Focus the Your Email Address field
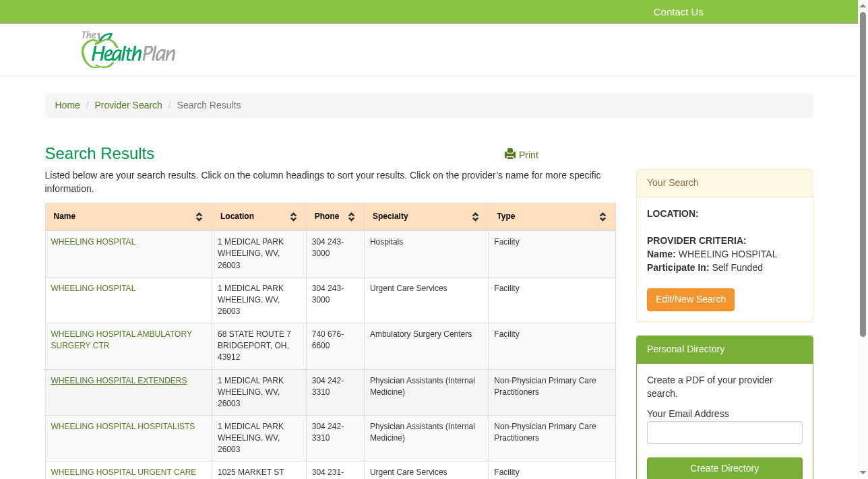This screenshot has height=479, width=868. (x=724, y=433)
